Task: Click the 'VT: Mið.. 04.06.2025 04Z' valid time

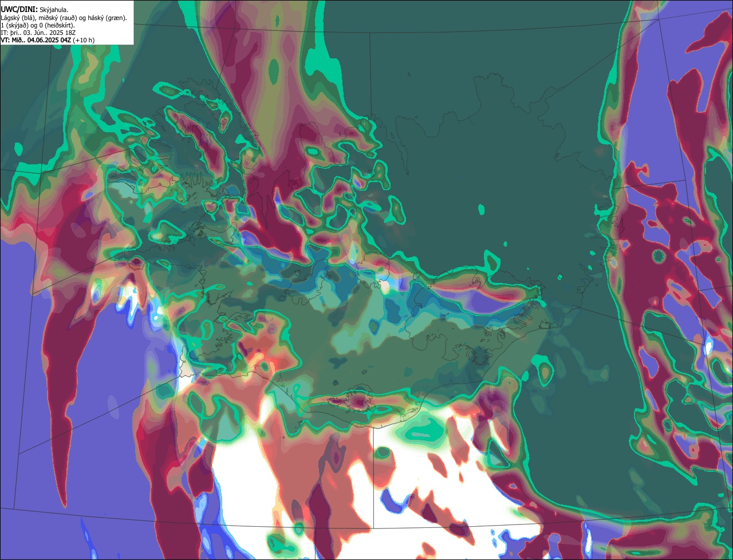Action: 36,40
